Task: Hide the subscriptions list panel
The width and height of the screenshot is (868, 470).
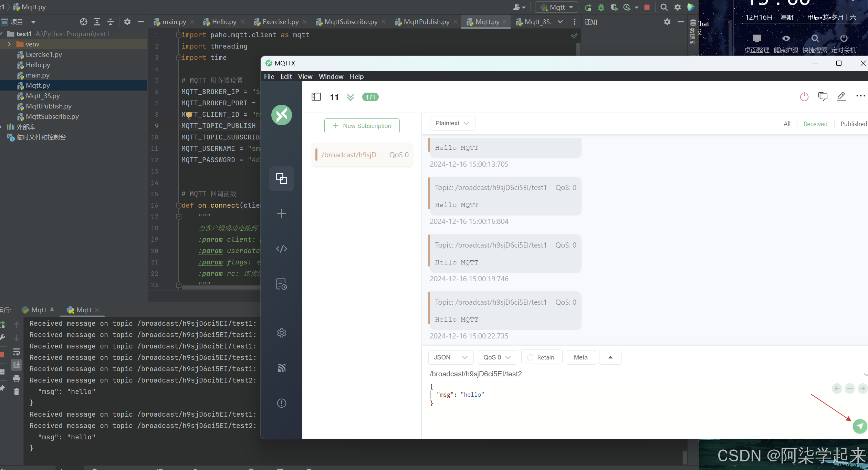Action: (x=316, y=97)
